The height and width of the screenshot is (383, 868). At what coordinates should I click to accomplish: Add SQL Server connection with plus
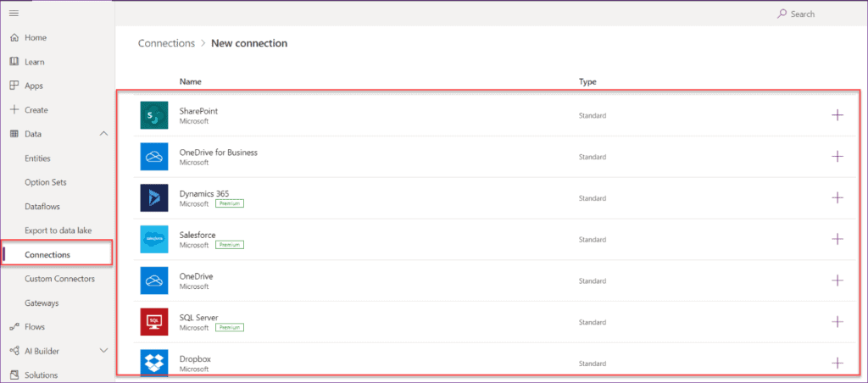click(837, 321)
